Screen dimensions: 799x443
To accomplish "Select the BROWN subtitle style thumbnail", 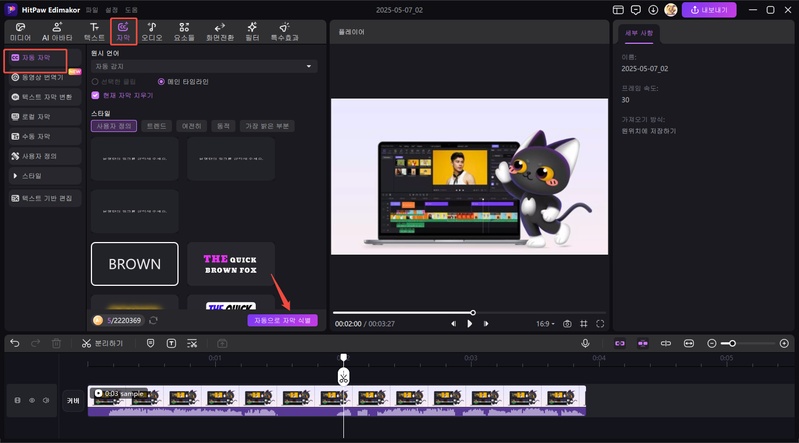I will pos(135,264).
